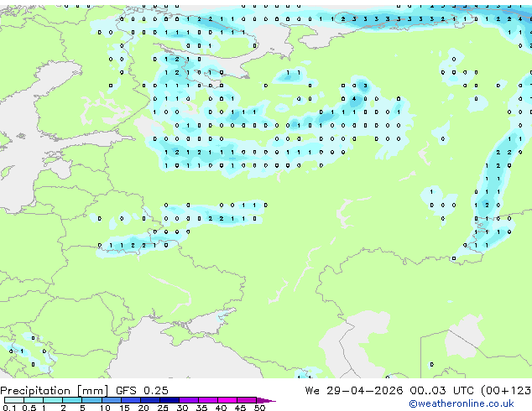Pick the 5–10 mm legend swatch
The width and height of the screenshot is (532, 411).
click(x=91, y=400)
